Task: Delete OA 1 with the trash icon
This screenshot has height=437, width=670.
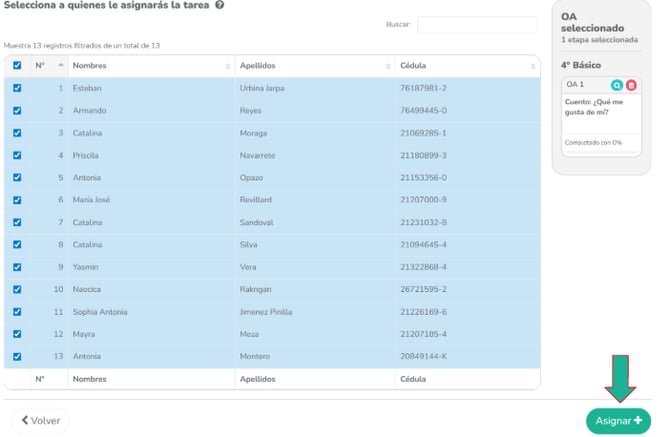Action: coord(631,85)
